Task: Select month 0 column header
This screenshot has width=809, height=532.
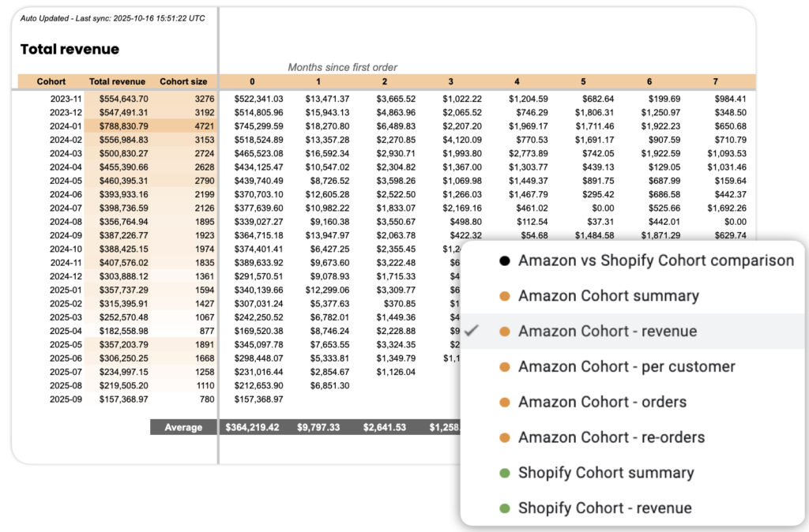Action: pyautogui.click(x=252, y=81)
